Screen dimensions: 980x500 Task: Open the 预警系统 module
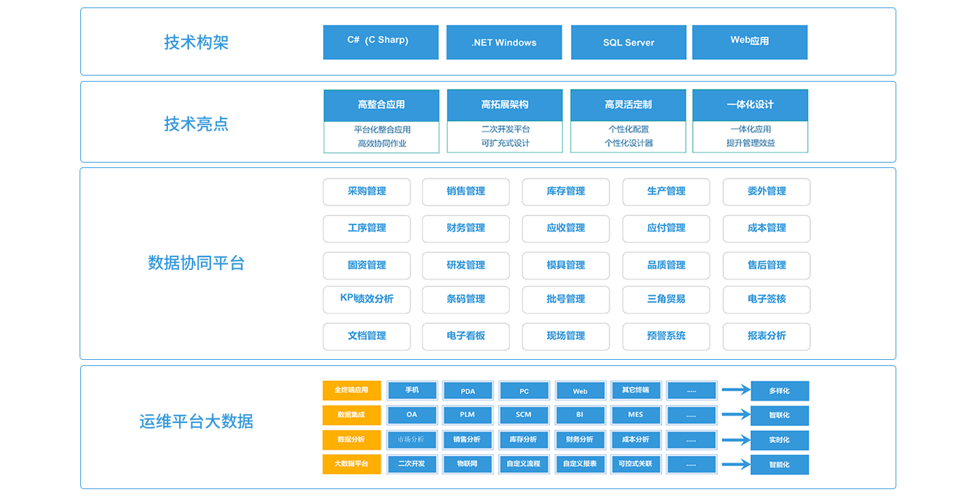666,336
